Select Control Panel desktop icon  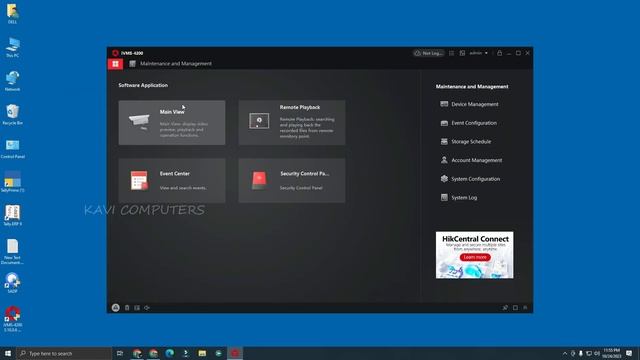click(13, 149)
